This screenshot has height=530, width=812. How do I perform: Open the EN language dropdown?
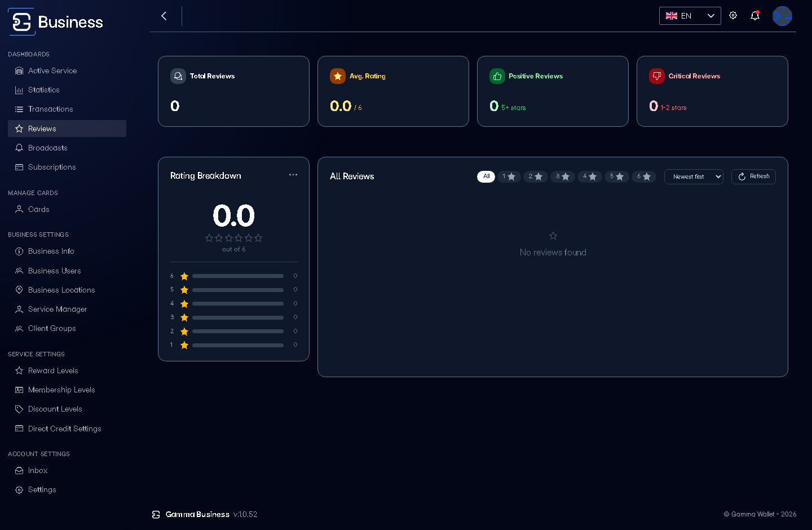[x=690, y=16]
